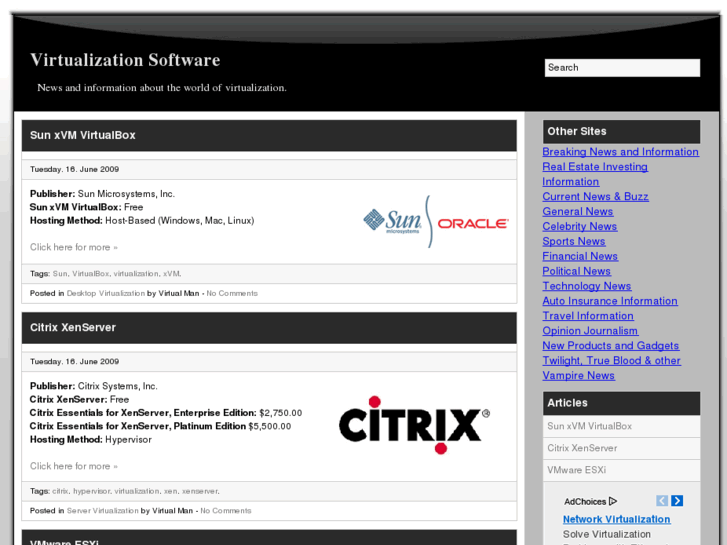Open No Comments under Sun xVM post
This screenshot has height=545, width=727.
point(232,293)
